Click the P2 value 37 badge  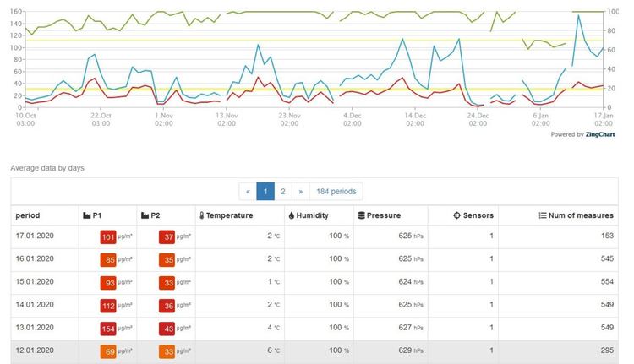pyautogui.click(x=167, y=237)
